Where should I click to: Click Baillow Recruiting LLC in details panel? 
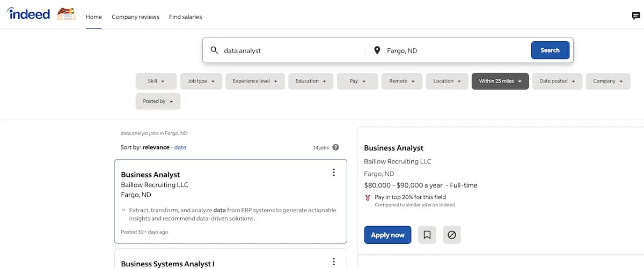[x=398, y=161]
